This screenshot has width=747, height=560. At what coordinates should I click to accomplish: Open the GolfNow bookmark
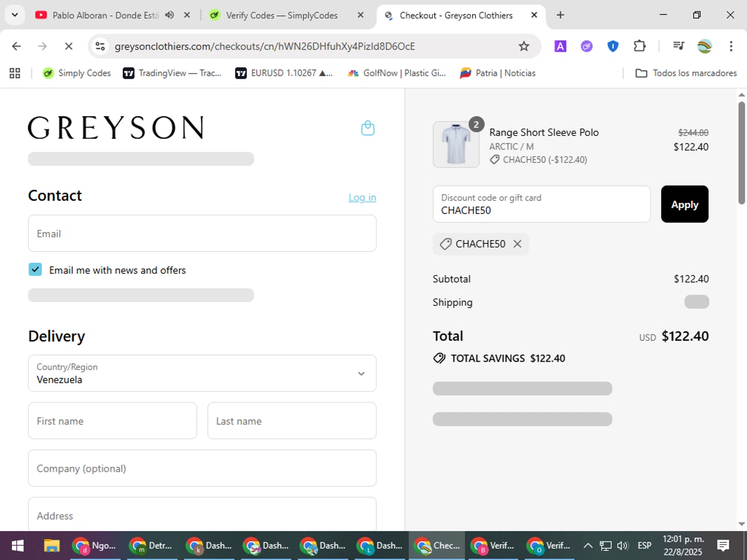pyautogui.click(x=396, y=73)
